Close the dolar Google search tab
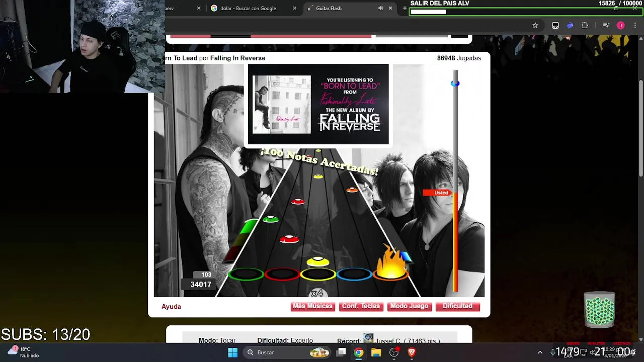644x362 pixels. point(294,8)
